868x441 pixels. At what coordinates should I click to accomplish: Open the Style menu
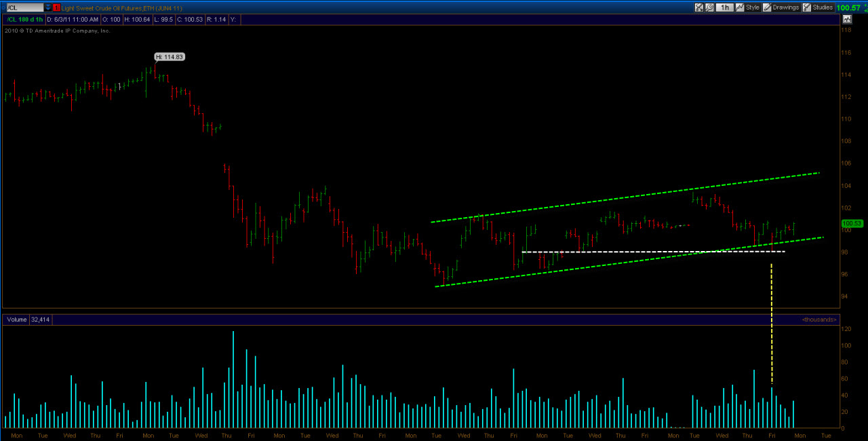[x=748, y=7]
